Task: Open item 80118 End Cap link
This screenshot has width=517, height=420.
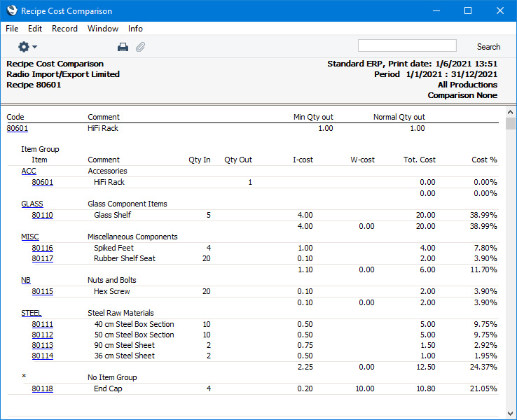Action: point(42,389)
